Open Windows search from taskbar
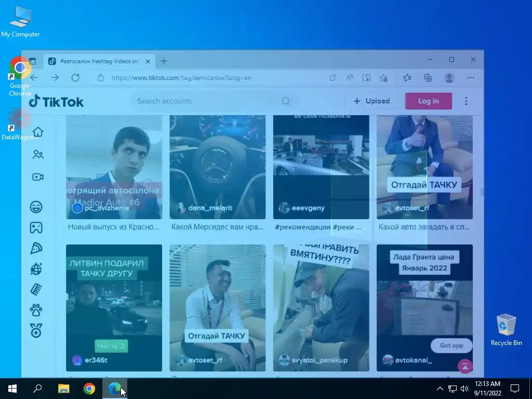Viewport: 532px width, 399px height. 37,389
